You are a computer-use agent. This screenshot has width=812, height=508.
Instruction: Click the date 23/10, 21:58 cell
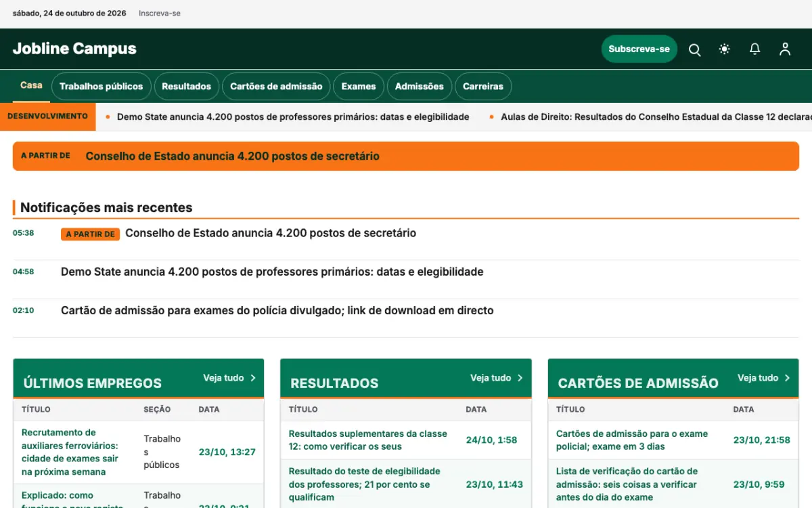762,440
